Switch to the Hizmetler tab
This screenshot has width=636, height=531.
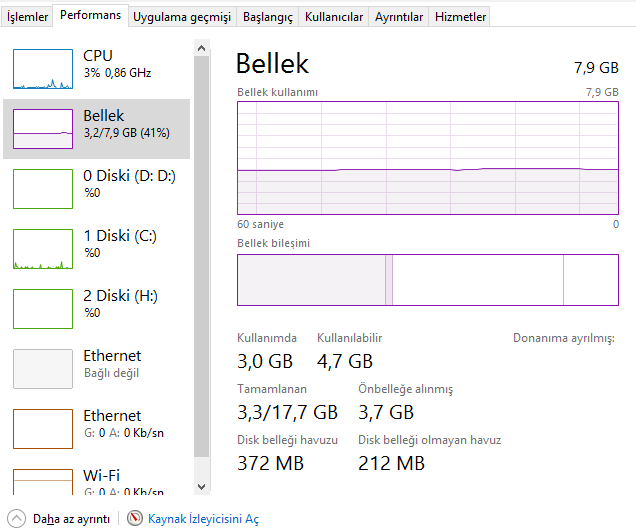pyautogui.click(x=460, y=17)
